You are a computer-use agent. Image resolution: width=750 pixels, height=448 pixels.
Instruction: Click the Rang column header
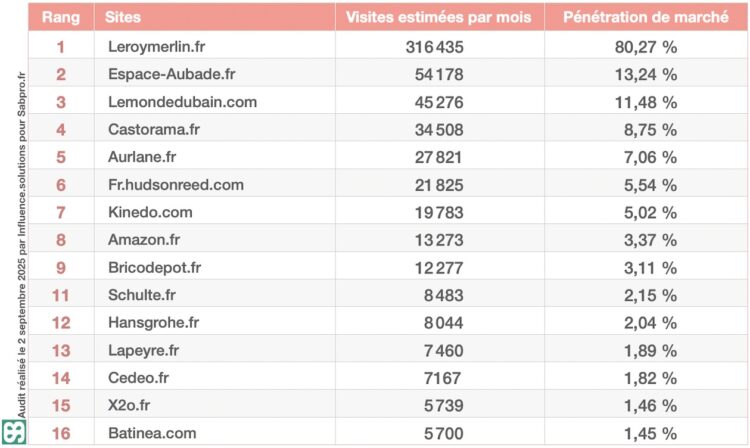(61, 17)
